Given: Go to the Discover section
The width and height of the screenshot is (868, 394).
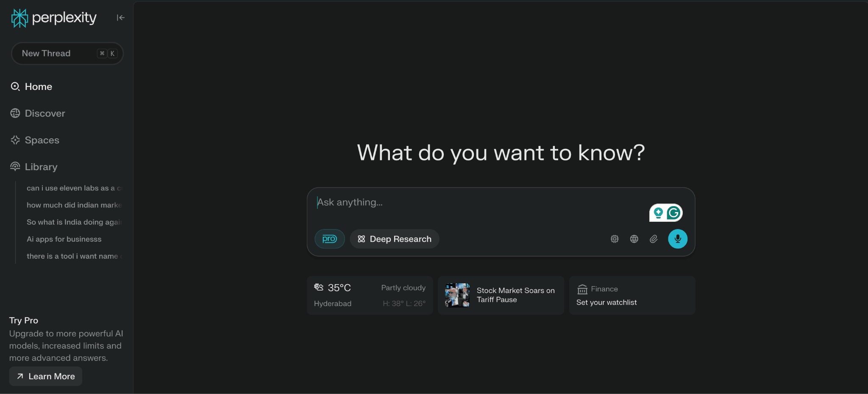Looking at the screenshot, I should point(45,113).
